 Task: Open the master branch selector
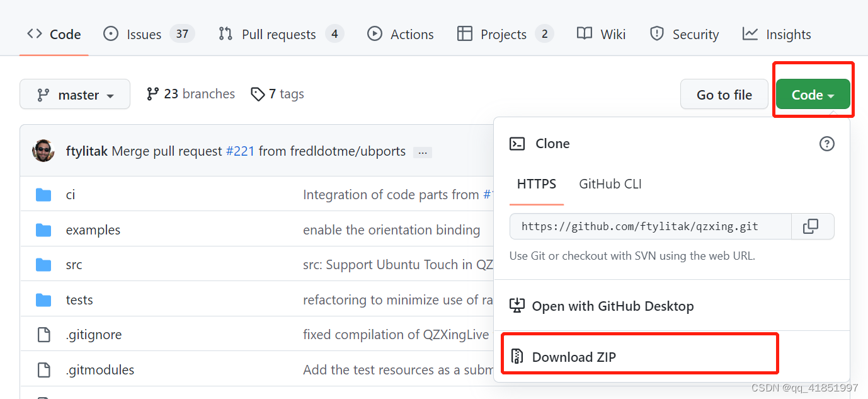pos(74,93)
